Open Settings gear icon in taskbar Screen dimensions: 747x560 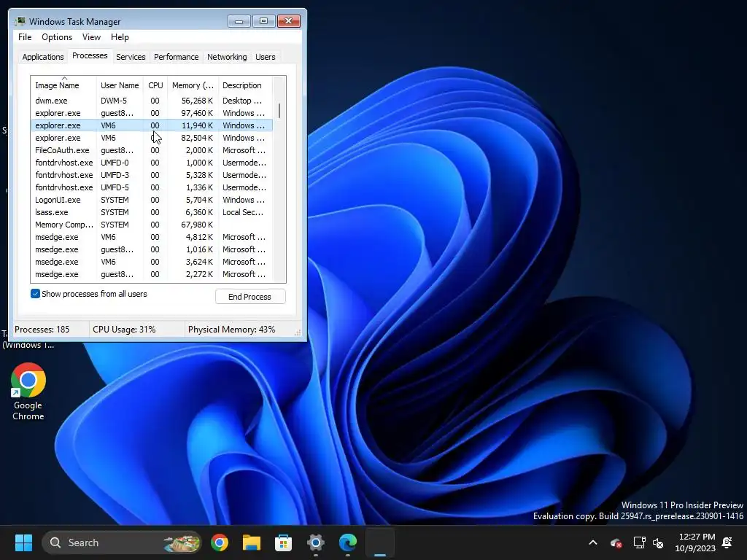(x=315, y=542)
